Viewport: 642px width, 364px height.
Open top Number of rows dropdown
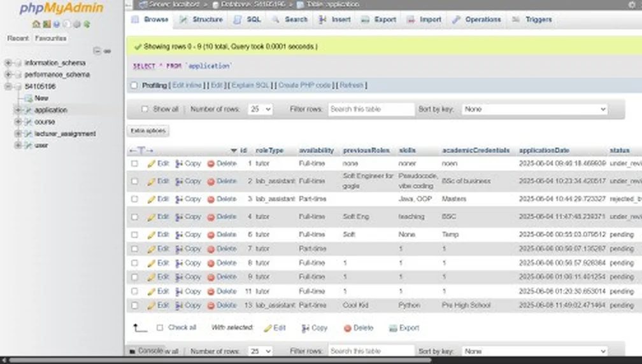(x=260, y=109)
